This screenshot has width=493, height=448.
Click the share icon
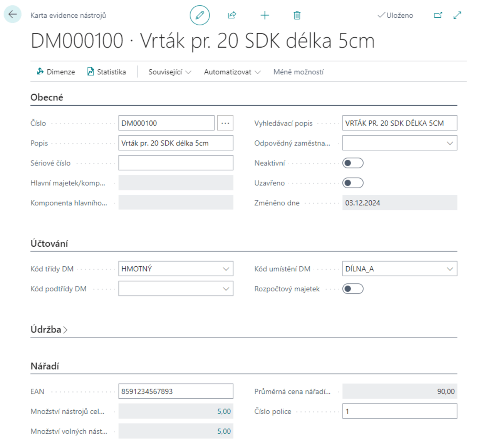[x=232, y=15]
